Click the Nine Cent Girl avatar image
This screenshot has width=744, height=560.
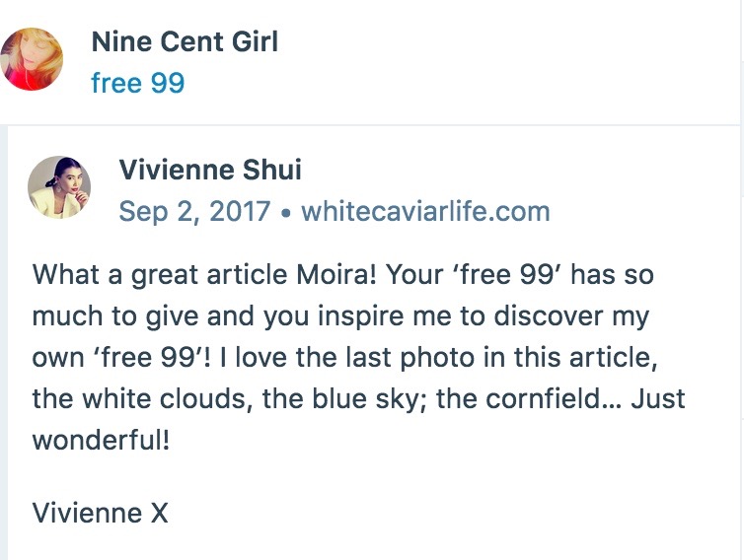coord(32,59)
